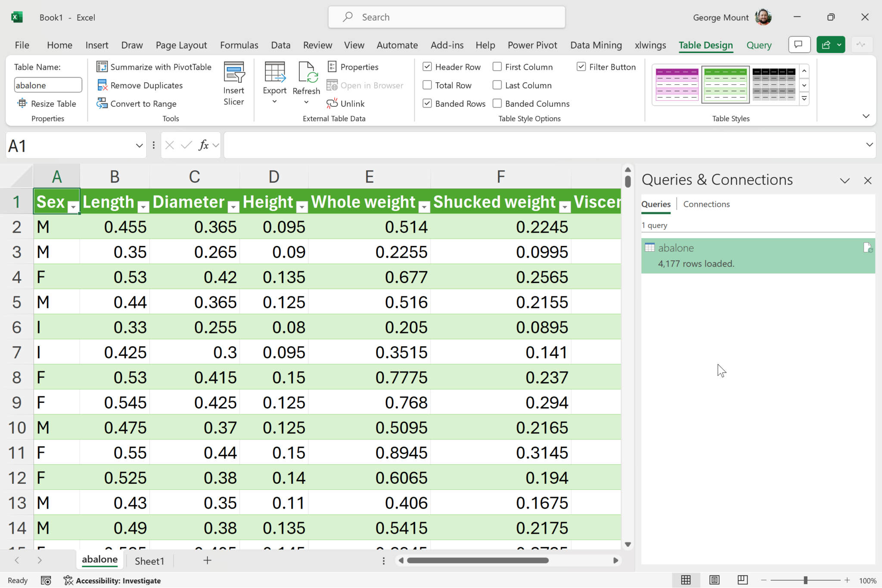Open the Comments pane icon
The height and width of the screenshot is (588, 882).
point(799,45)
